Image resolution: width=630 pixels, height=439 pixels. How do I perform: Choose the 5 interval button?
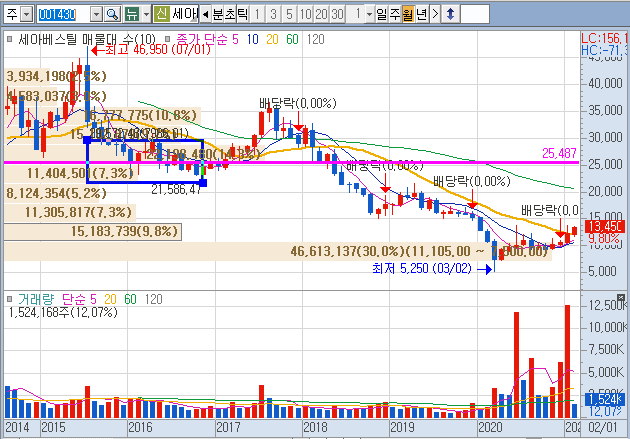pyautogui.click(x=289, y=15)
